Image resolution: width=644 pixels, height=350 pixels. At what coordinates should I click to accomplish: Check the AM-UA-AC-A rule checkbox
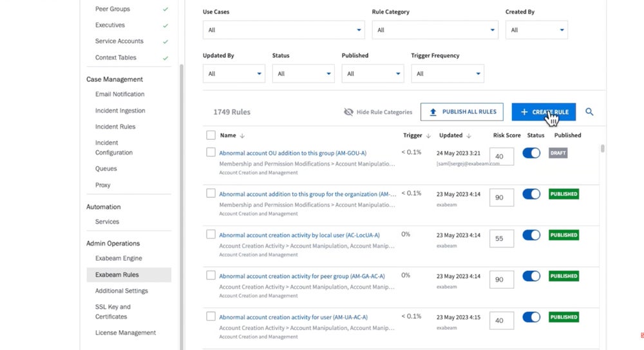click(x=211, y=316)
